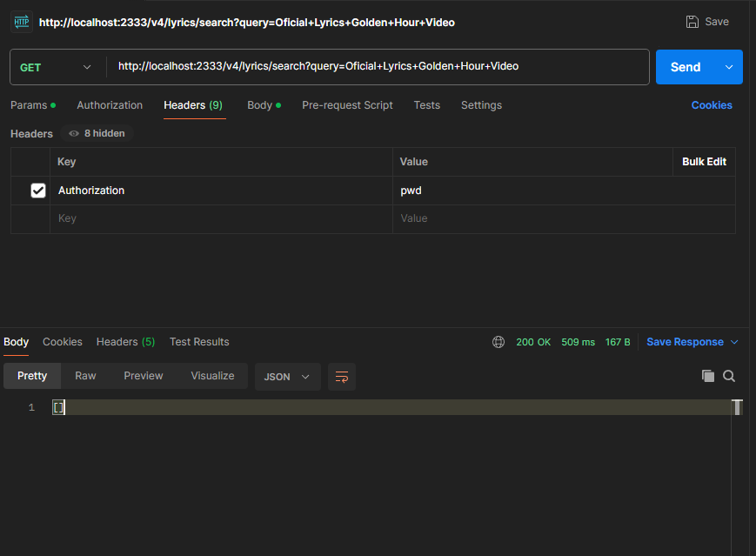Screen dimensions: 756x556
Task: Click the Save text label
Action: click(x=717, y=22)
